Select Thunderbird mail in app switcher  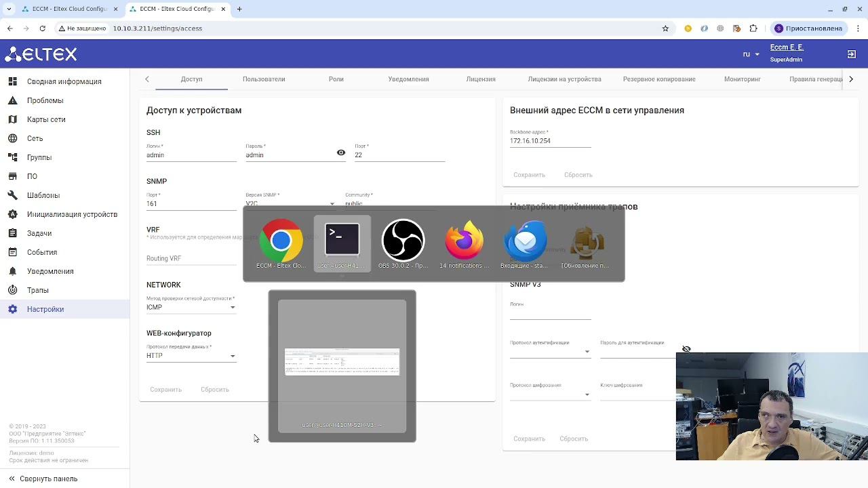coord(525,244)
